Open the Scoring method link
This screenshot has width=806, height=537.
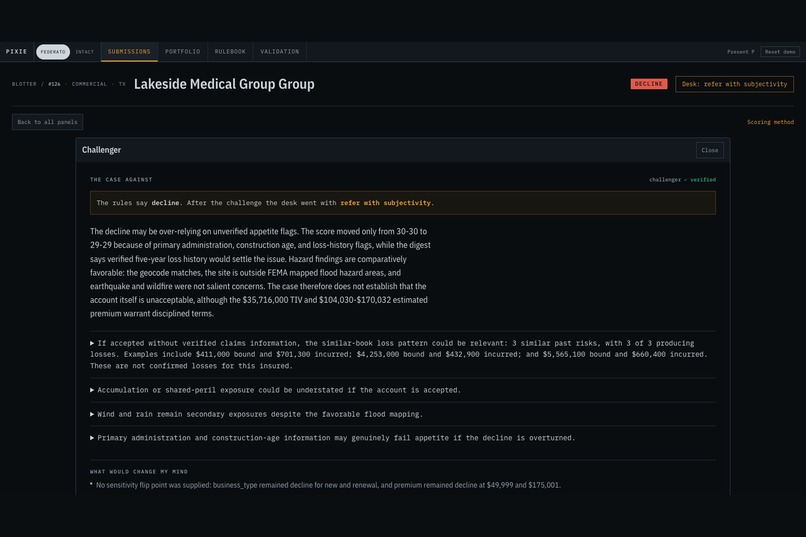click(770, 122)
